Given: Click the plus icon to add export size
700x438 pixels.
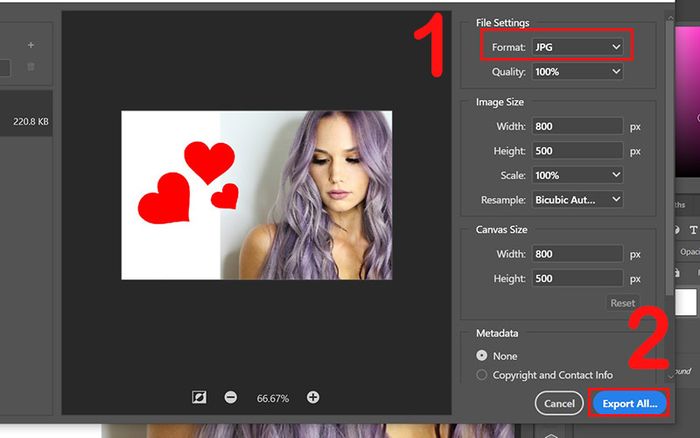Looking at the screenshot, I should (31, 45).
